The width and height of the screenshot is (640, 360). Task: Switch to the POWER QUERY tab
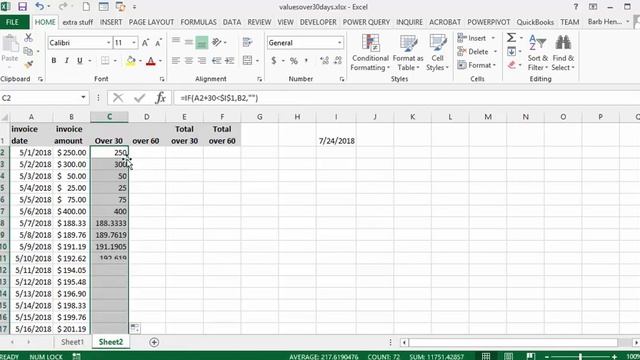click(366, 22)
